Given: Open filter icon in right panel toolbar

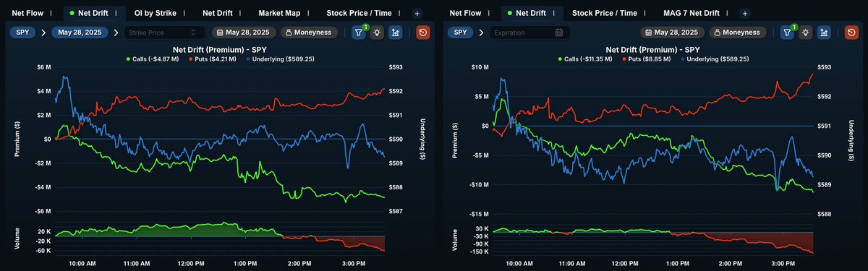Looking at the screenshot, I should click(x=788, y=33).
